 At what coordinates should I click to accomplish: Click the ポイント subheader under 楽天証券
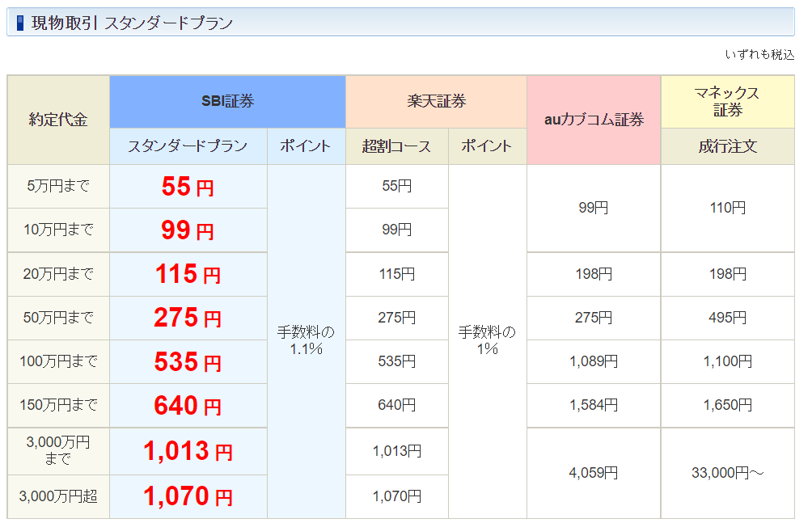pyautogui.click(x=488, y=146)
